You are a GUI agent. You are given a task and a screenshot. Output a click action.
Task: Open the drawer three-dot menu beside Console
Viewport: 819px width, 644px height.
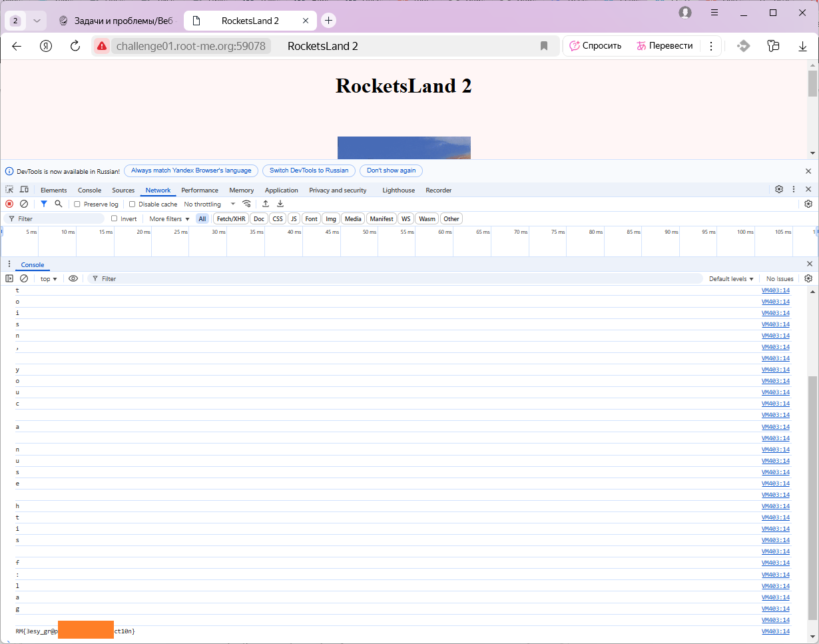click(9, 264)
